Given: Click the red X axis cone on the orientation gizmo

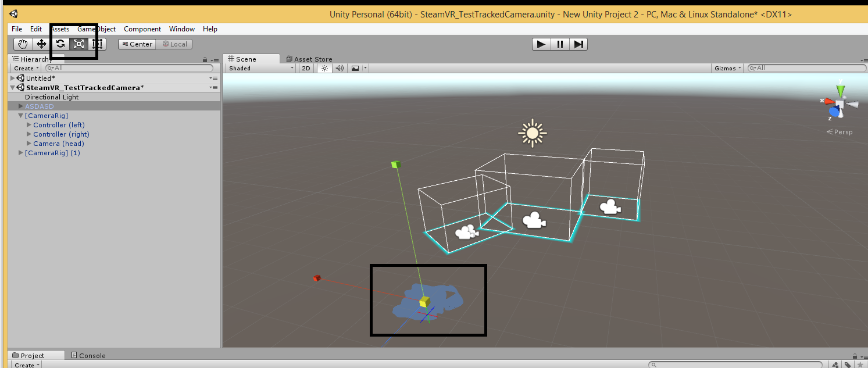Looking at the screenshot, I should pos(829,101).
